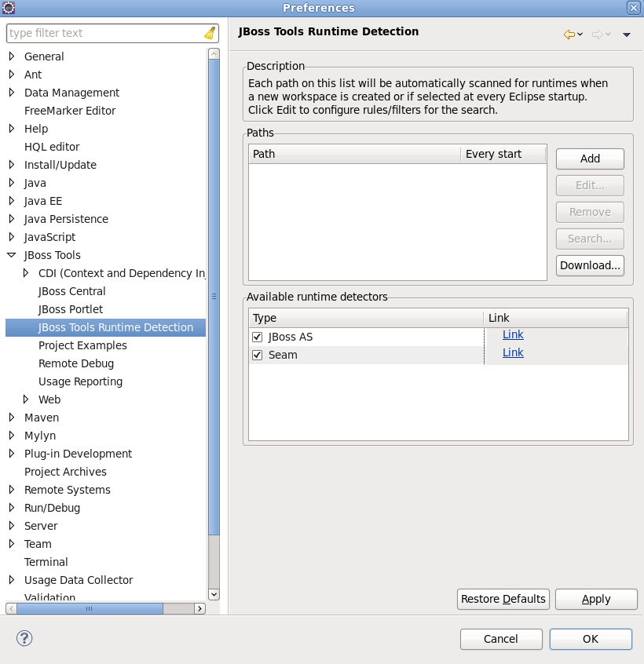Viewport: 644px width, 664px height.
Task: Click the Every start column header
Action: 503,154
